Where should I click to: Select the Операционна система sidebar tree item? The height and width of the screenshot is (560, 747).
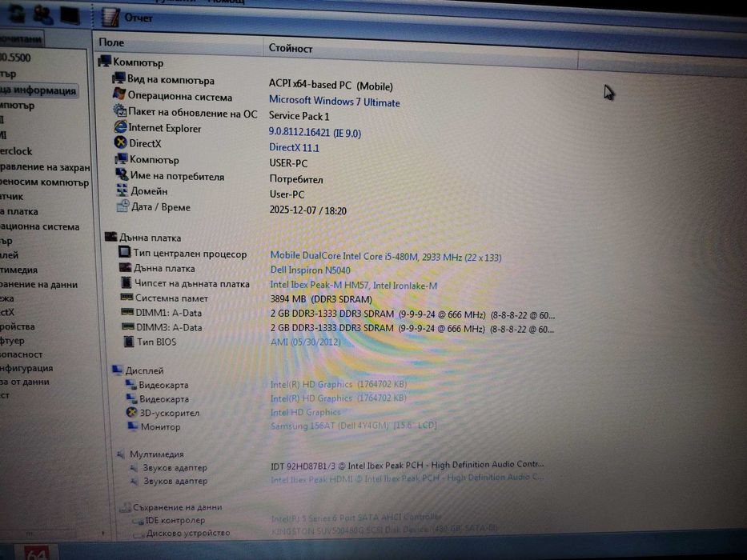pos(39,226)
